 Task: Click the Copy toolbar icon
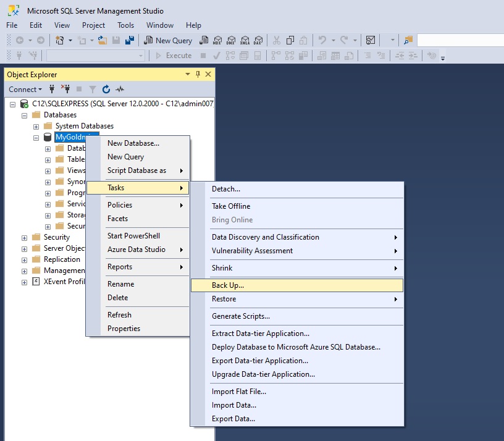[x=290, y=41]
